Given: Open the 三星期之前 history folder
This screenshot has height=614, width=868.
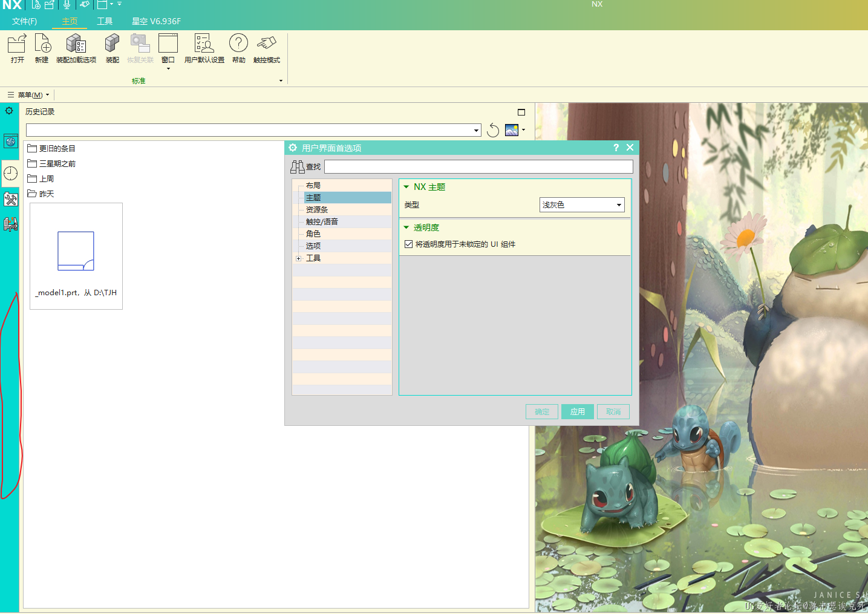Looking at the screenshot, I should click(x=51, y=163).
